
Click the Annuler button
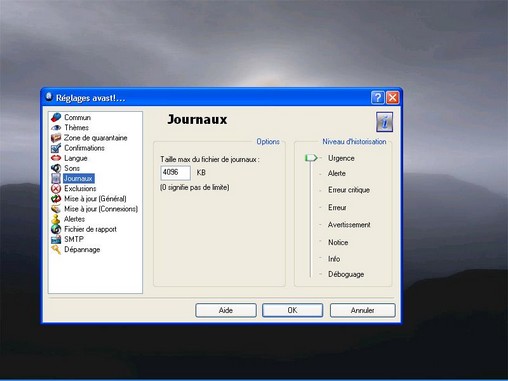(362, 310)
